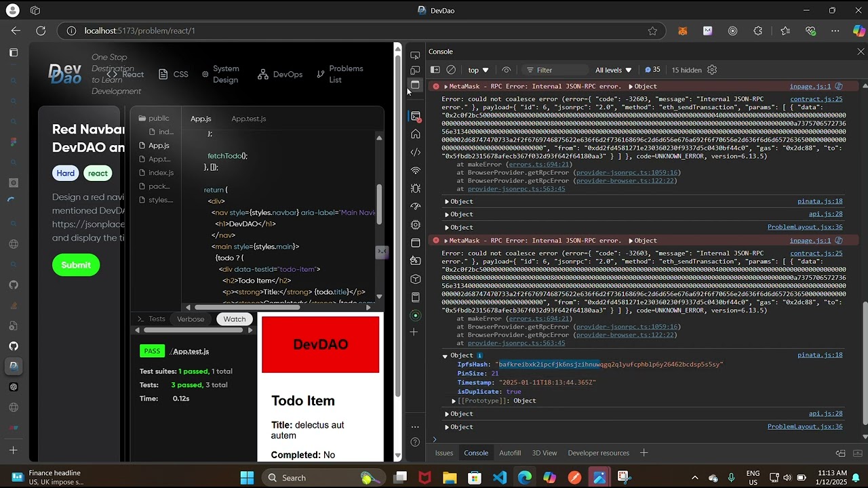Open Developer resources drawer tab
Image resolution: width=868 pixels, height=488 pixels.
[x=599, y=453]
